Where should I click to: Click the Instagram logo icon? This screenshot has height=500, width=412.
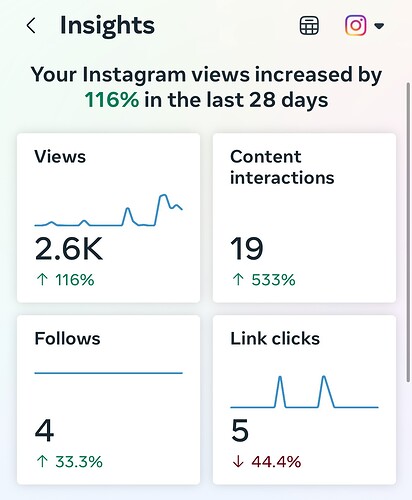(x=356, y=25)
